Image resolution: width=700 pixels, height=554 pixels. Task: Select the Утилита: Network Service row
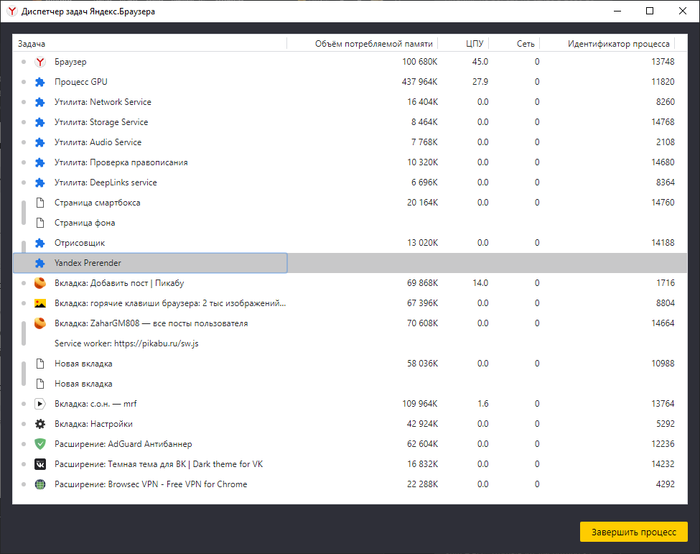(350, 102)
